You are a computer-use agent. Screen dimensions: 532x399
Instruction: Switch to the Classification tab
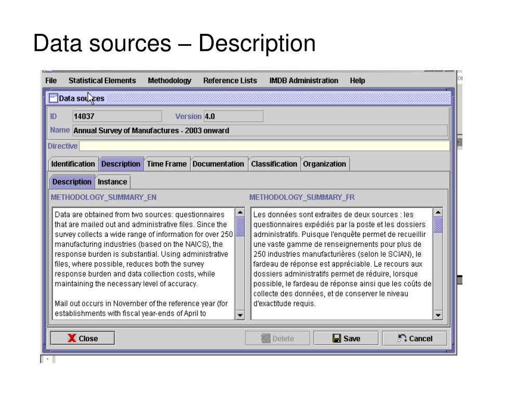(x=274, y=164)
